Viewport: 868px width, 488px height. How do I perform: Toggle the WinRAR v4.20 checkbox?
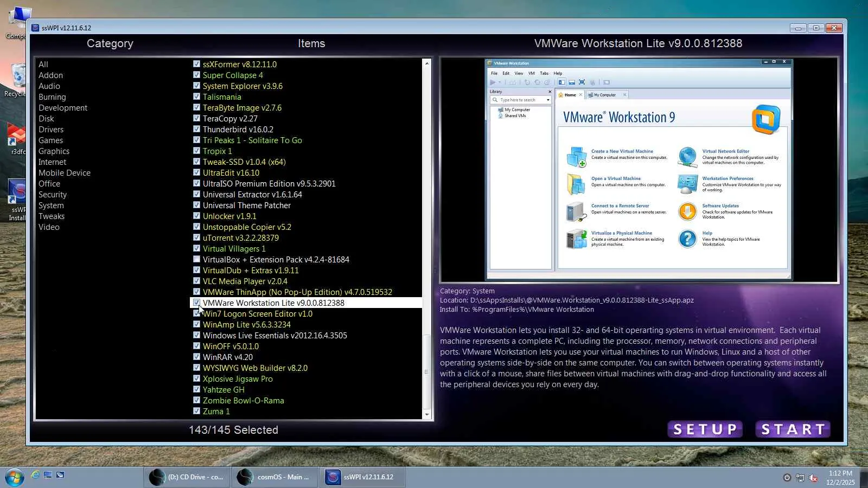click(x=196, y=357)
